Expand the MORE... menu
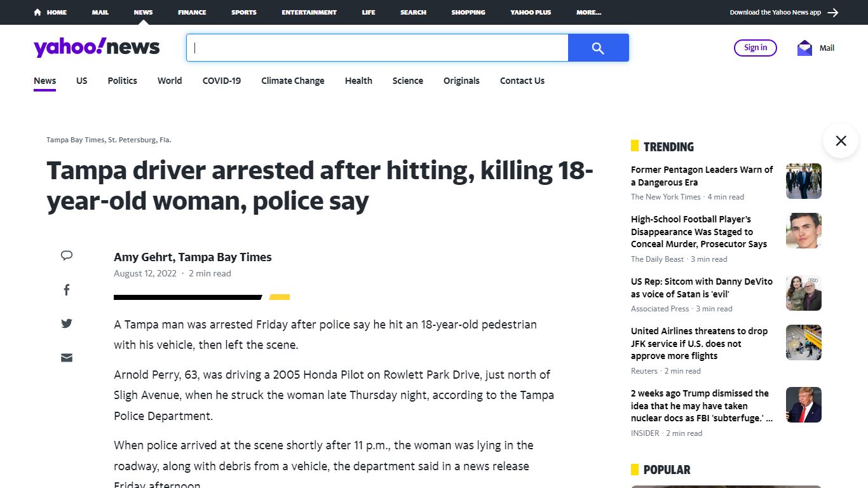Viewport: 868px width, 488px height. [589, 12]
